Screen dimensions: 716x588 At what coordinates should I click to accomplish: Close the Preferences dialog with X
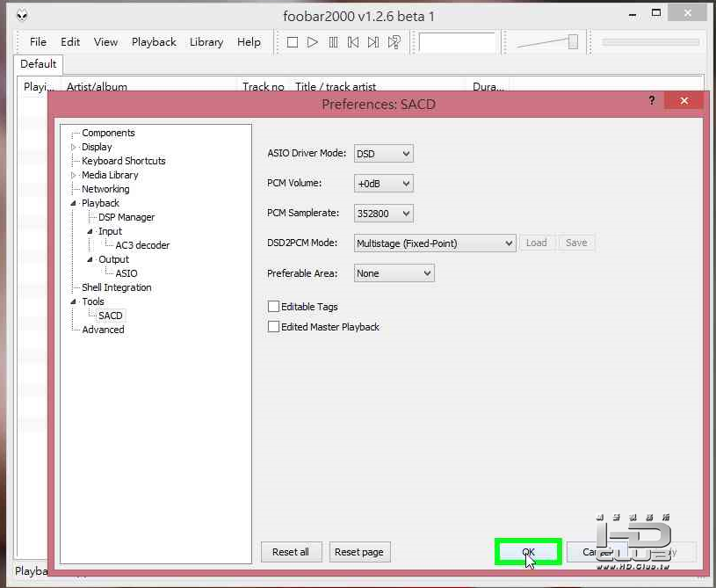683,100
